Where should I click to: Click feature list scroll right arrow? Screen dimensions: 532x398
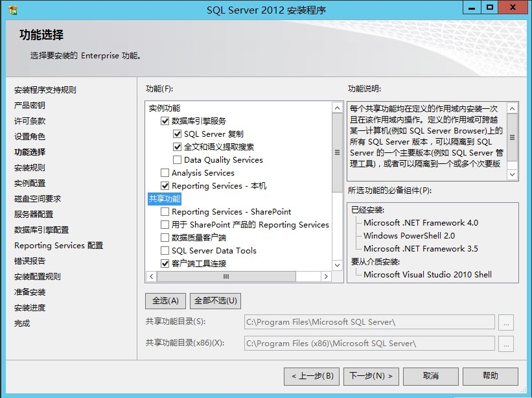[x=326, y=276]
